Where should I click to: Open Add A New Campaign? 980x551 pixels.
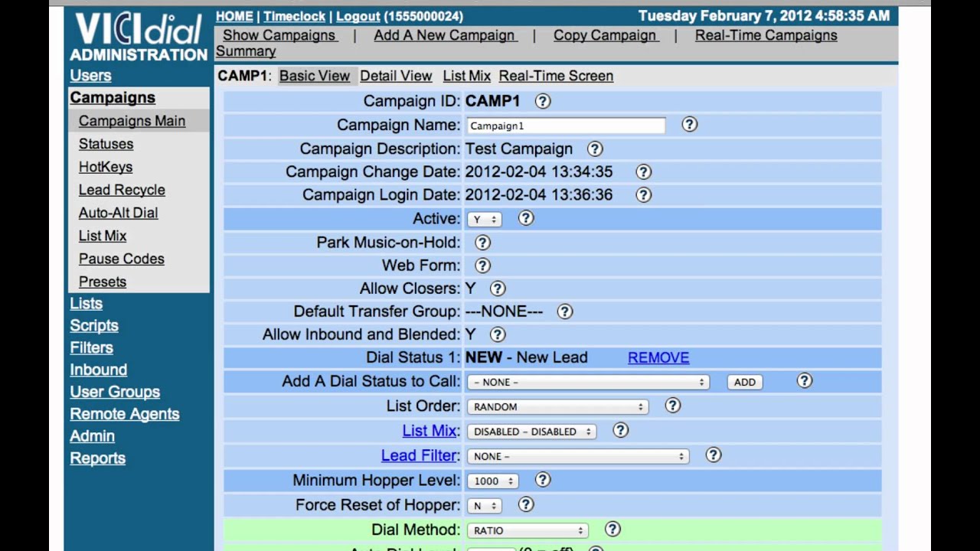pos(444,35)
